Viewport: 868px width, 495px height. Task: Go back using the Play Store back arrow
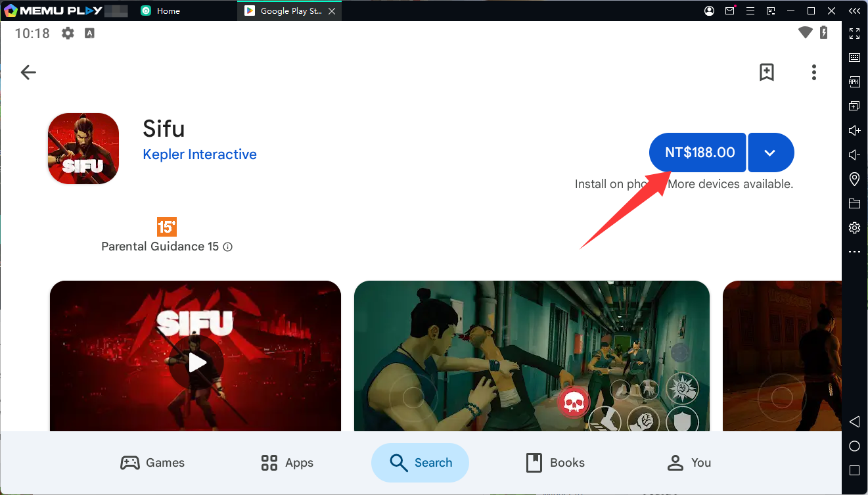coord(28,72)
